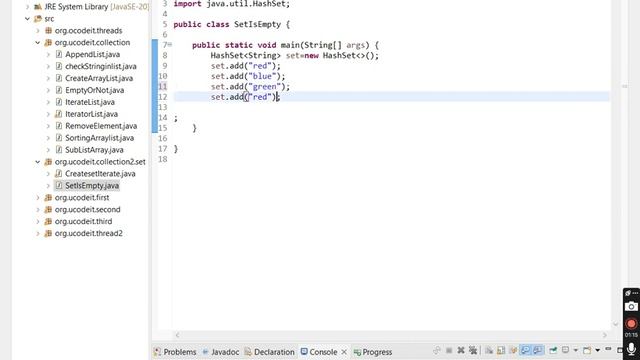
Task: Switch to the Progress tab
Action: pos(373,351)
